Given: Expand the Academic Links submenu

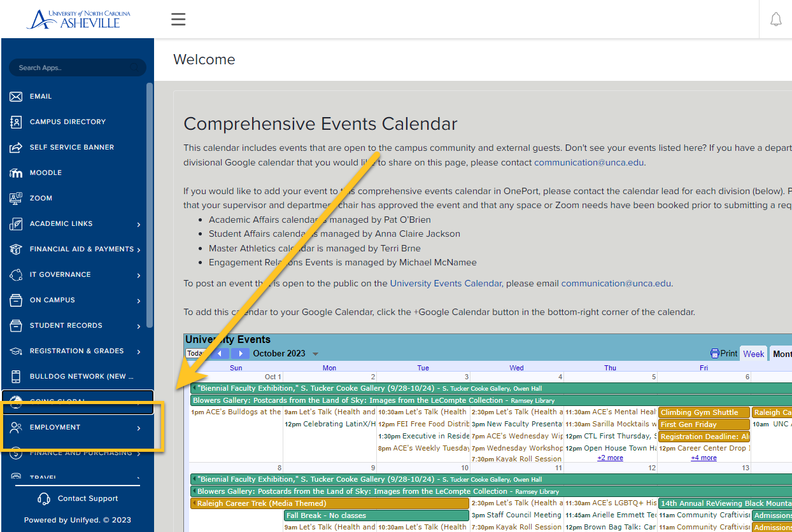Looking at the screenshot, I should [139, 224].
